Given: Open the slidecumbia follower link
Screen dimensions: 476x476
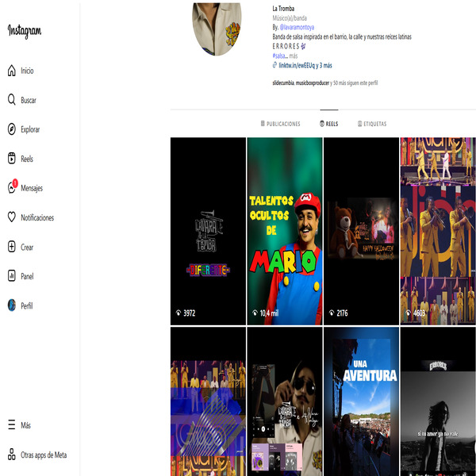Looking at the screenshot, I should coord(283,83).
